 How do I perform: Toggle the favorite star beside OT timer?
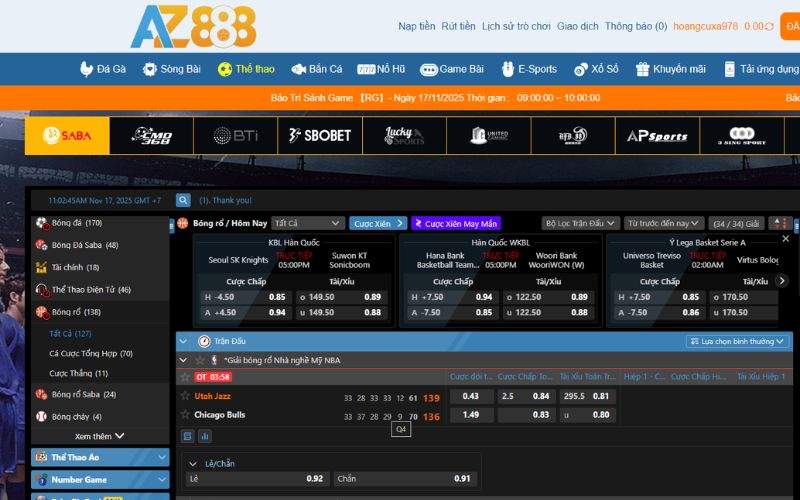185,376
